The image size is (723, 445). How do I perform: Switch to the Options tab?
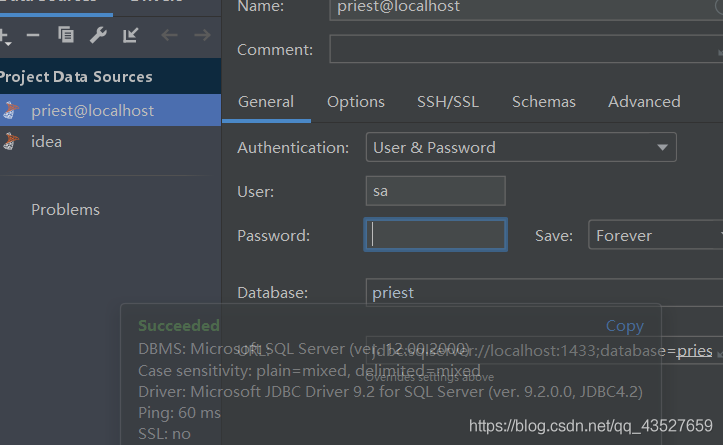click(355, 102)
